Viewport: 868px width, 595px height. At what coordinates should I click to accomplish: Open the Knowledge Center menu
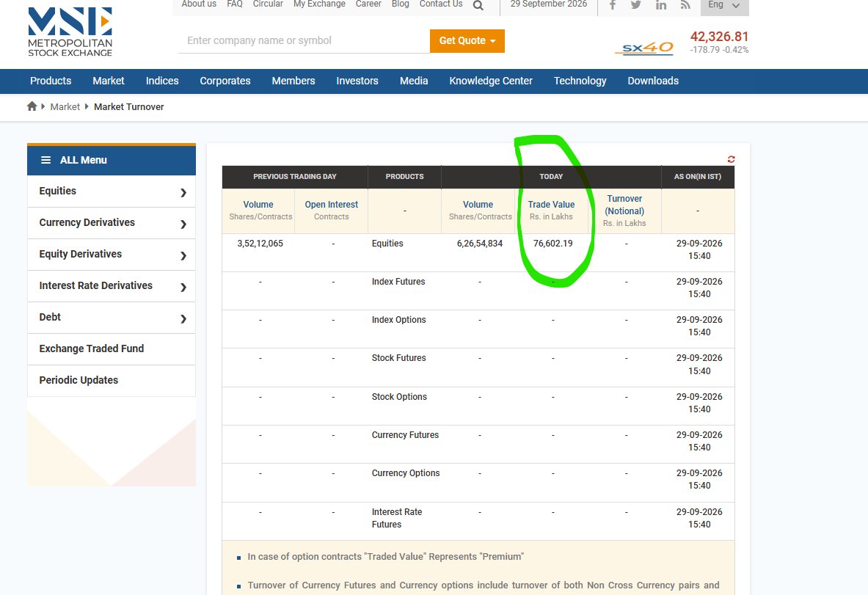click(x=491, y=81)
